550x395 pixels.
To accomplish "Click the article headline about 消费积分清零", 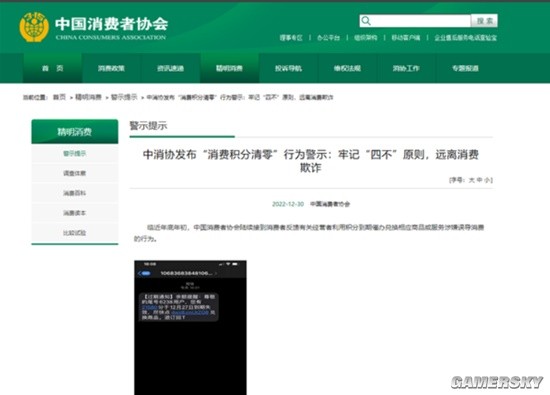I will coord(311,161).
